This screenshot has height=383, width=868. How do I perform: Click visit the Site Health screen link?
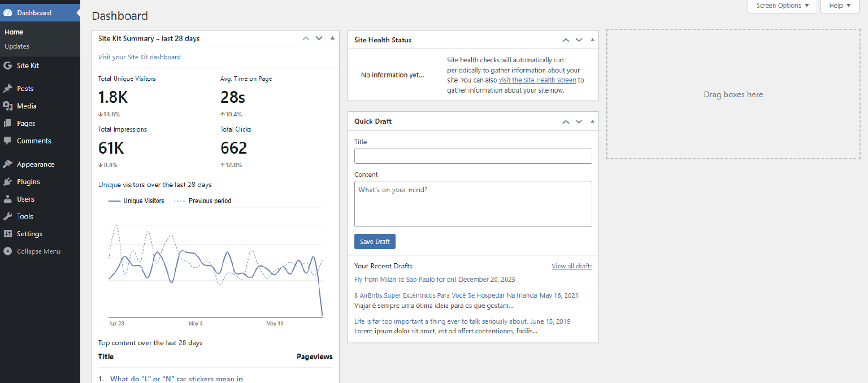pos(537,80)
